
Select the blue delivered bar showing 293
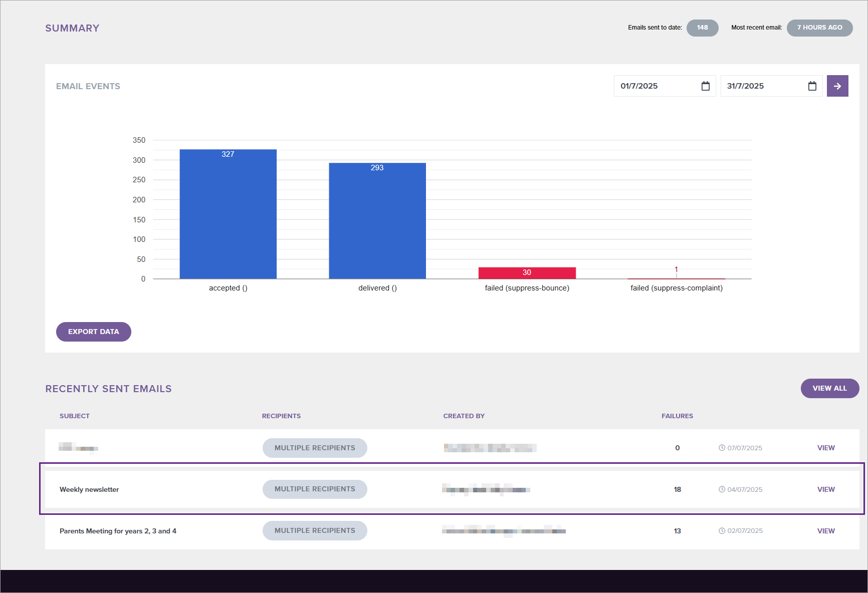click(377, 223)
